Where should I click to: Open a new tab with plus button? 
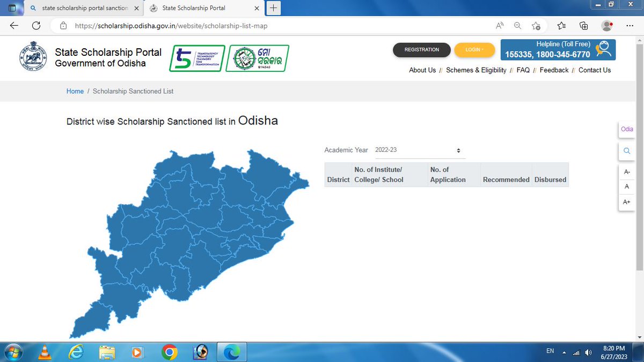click(x=274, y=8)
